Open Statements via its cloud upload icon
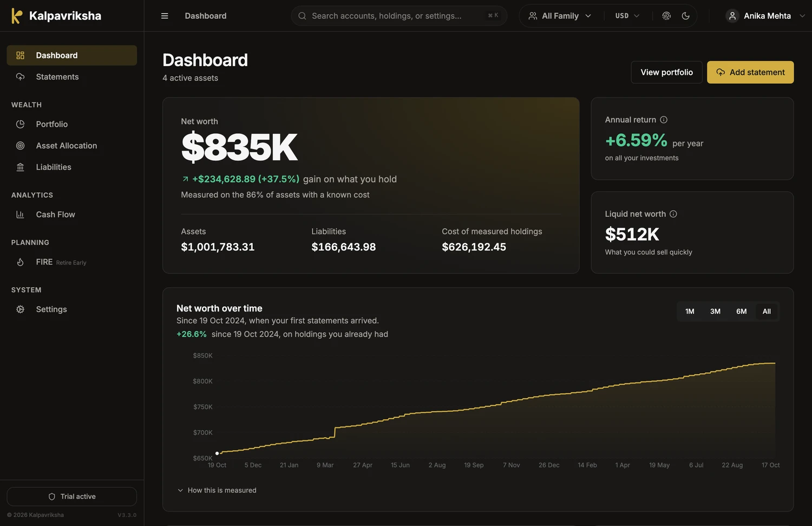The height and width of the screenshot is (526, 812). [21, 77]
